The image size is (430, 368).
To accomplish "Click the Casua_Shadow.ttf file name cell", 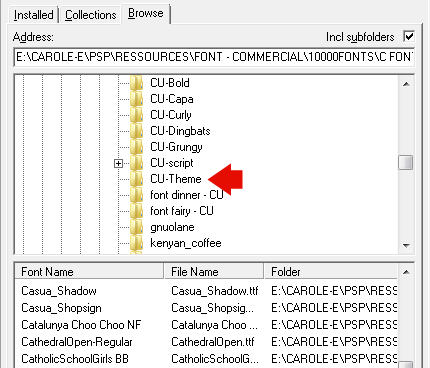I will pyautogui.click(x=215, y=291).
